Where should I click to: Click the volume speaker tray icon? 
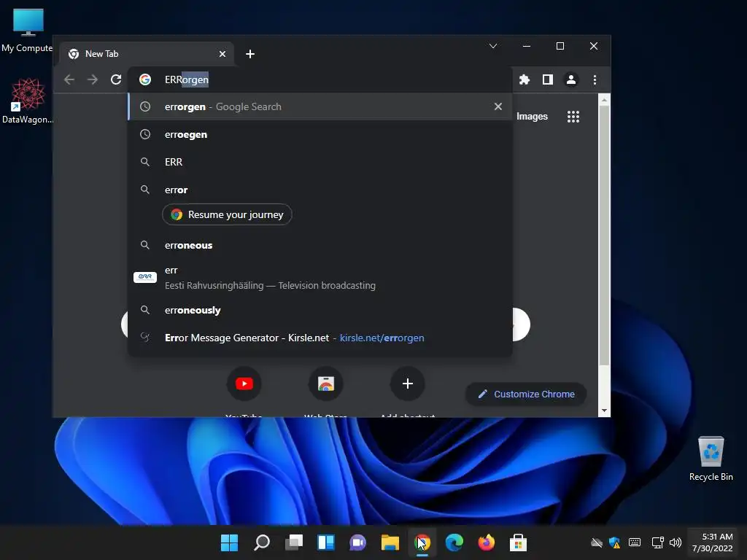(x=675, y=542)
